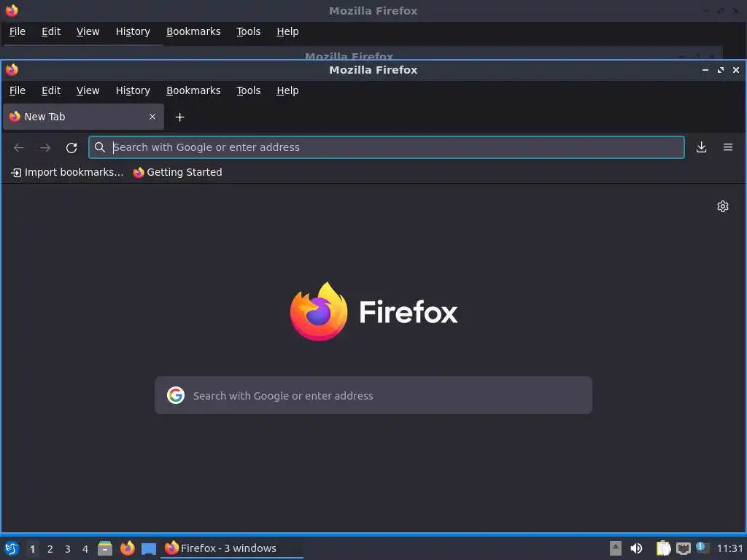Reload the current page
This screenshot has width=747, height=560.
tap(71, 147)
